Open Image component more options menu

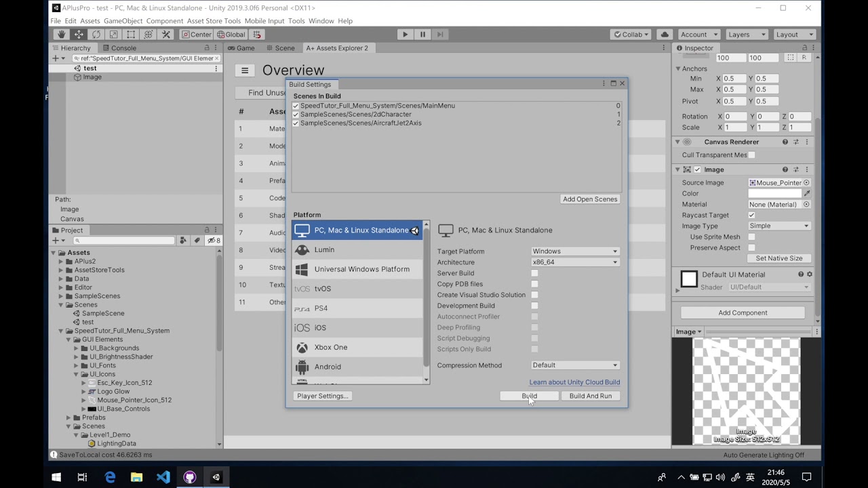coord(806,169)
